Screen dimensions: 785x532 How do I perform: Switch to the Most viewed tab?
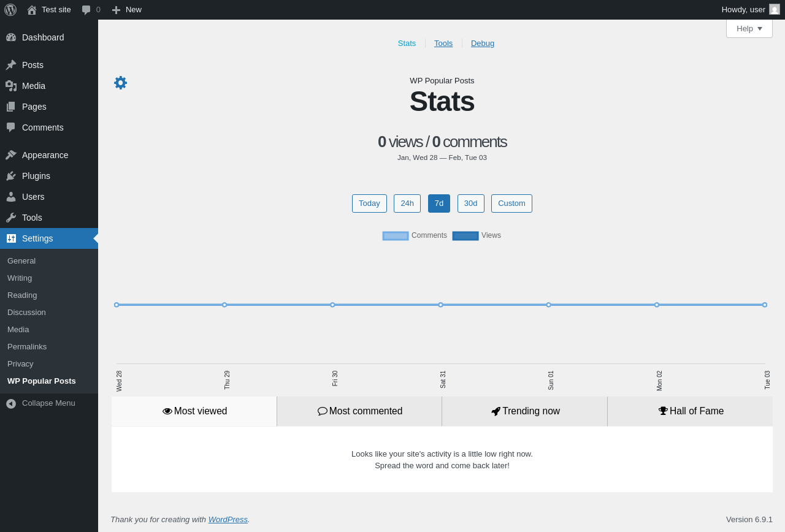tap(194, 411)
